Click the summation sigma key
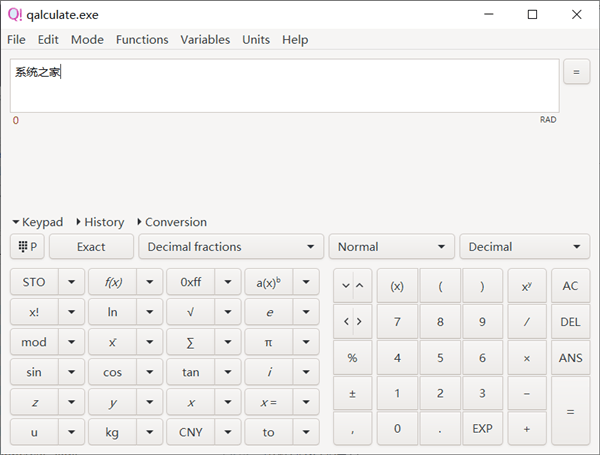The image size is (600, 455). [190, 342]
